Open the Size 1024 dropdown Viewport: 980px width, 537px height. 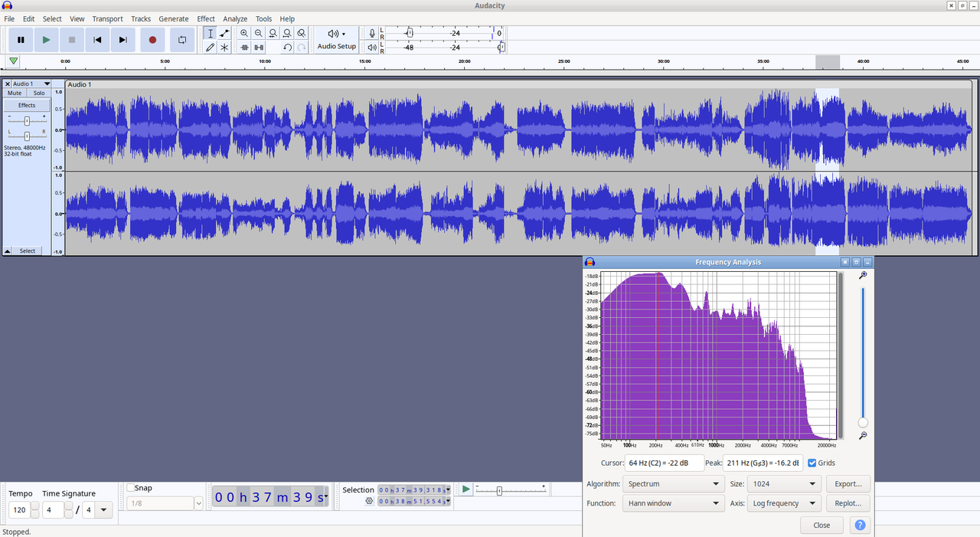click(784, 483)
